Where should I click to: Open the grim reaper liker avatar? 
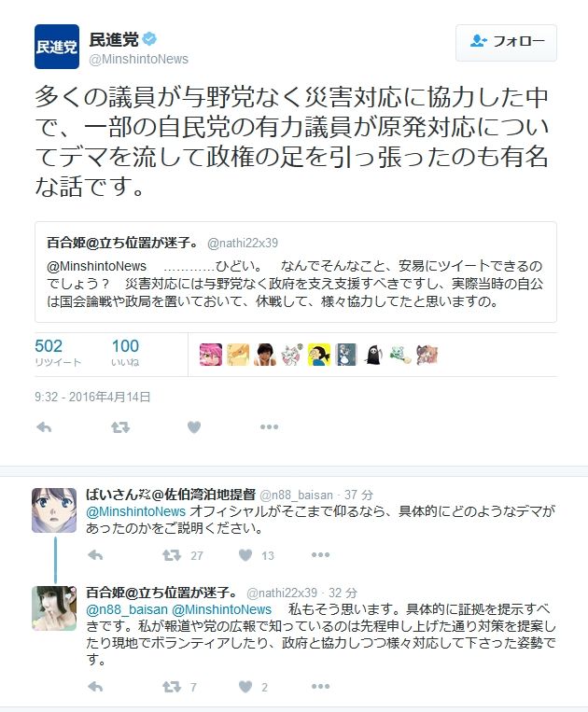[373, 355]
